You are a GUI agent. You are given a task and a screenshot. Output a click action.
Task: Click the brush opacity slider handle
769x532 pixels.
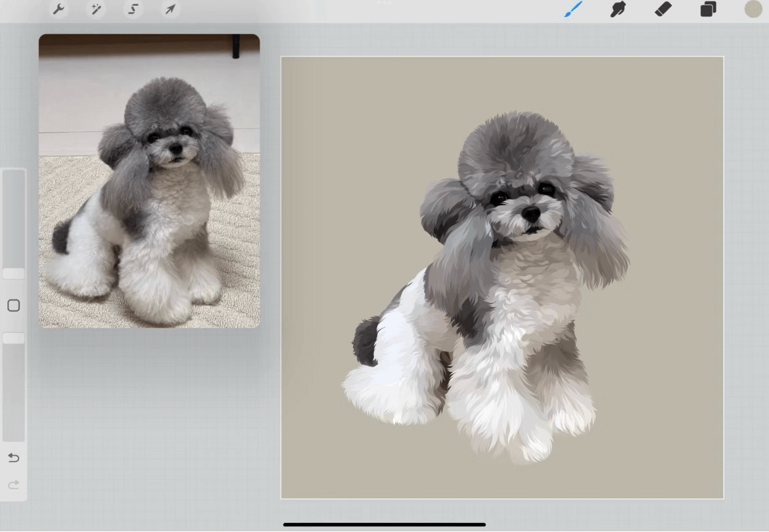click(13, 338)
